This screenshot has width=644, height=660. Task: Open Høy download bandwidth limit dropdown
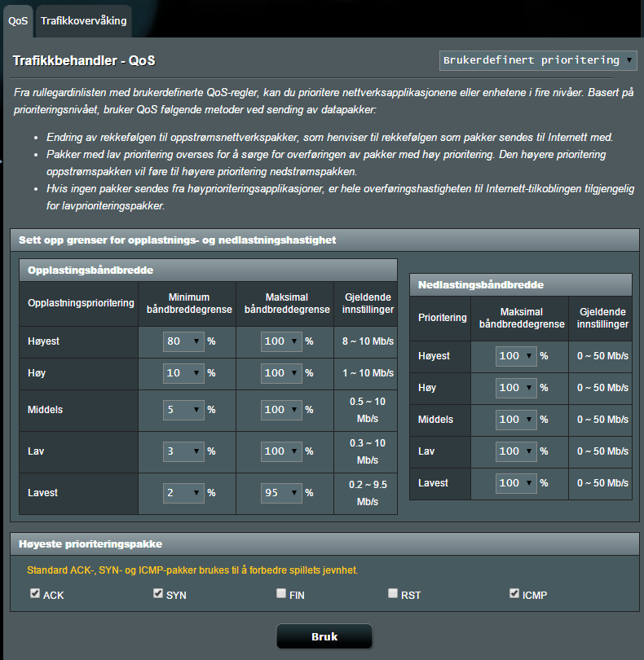516,388
